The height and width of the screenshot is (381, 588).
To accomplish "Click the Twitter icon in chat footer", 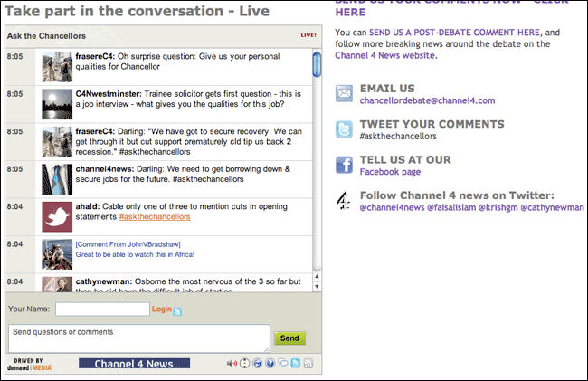I will click(x=296, y=363).
